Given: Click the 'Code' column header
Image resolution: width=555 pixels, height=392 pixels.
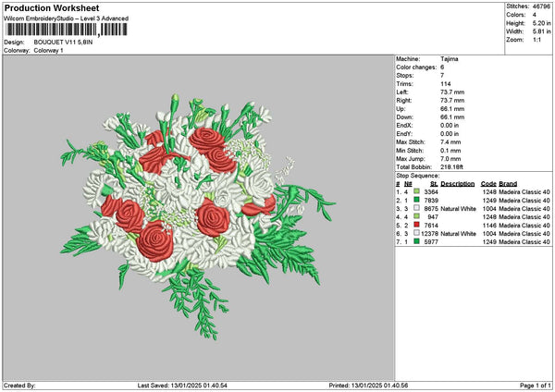Looking at the screenshot, I should [x=488, y=184].
